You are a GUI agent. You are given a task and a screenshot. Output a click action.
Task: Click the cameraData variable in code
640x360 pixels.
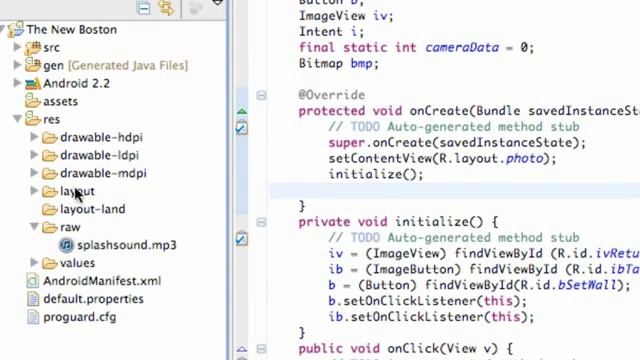pyautogui.click(x=462, y=48)
